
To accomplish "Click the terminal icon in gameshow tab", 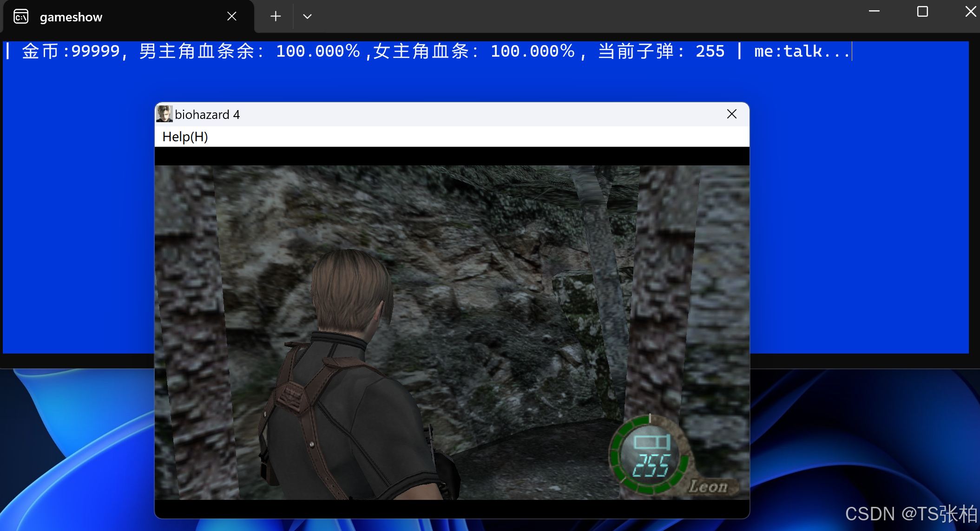I will coord(21,17).
